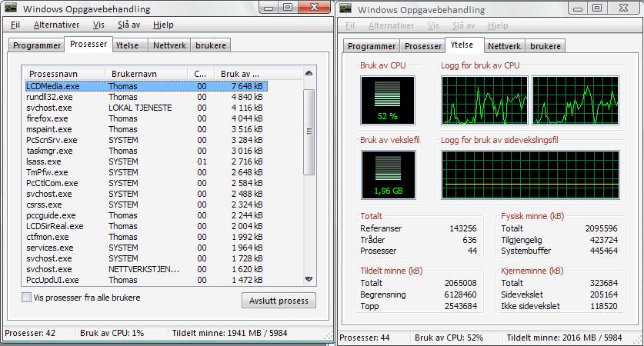Click right window Task Manager title icon

point(345,8)
